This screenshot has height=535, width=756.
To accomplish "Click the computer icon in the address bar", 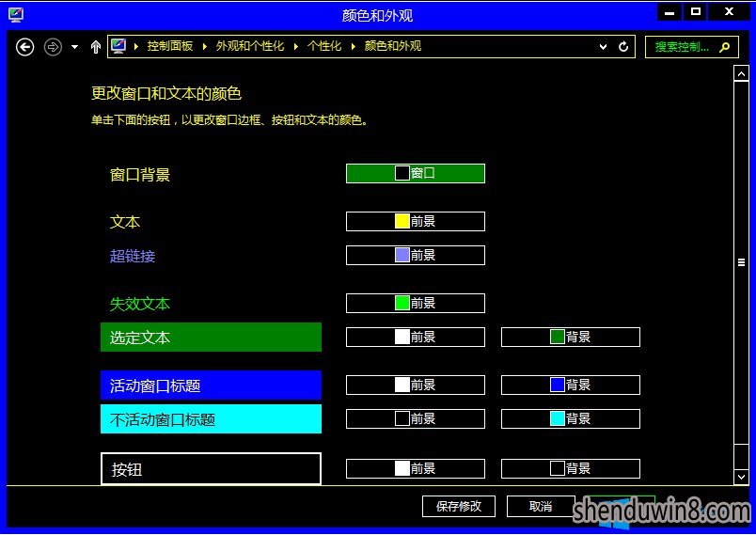I will pyautogui.click(x=118, y=46).
